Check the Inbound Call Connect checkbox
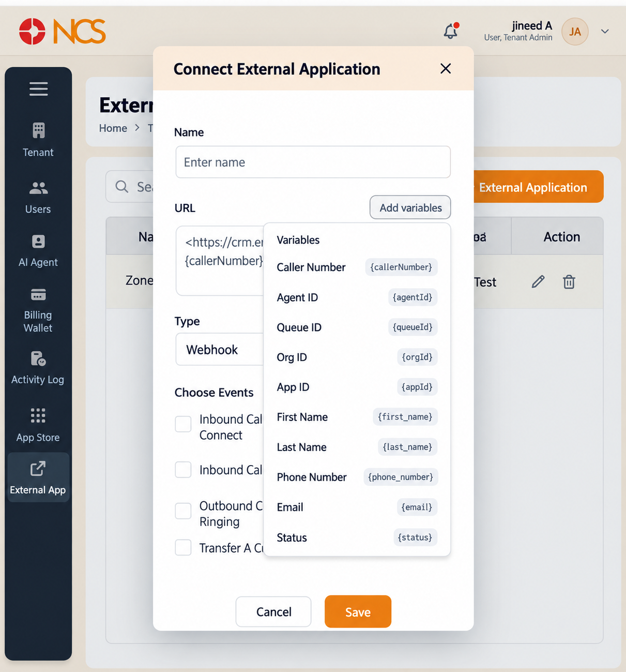 point(183,424)
